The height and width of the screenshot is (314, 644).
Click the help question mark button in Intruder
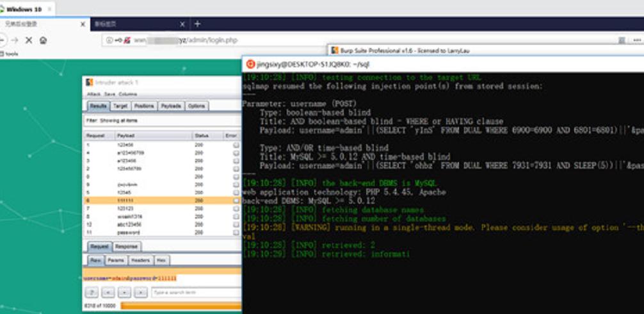coord(92,293)
